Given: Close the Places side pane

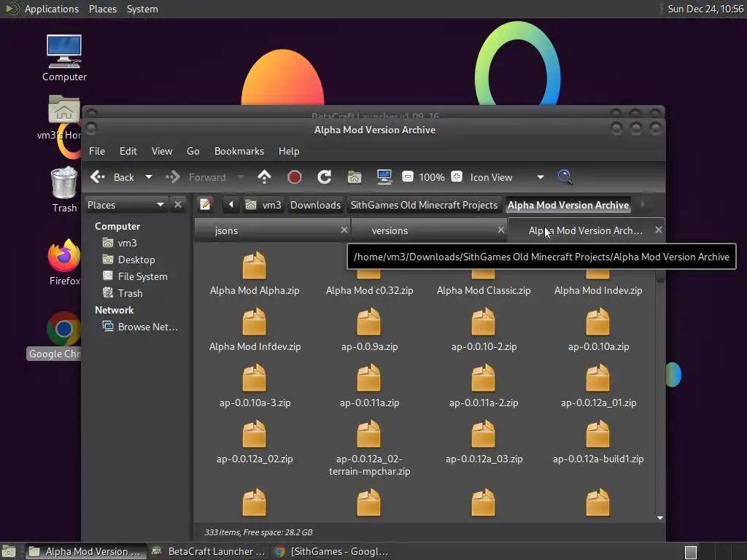Looking at the screenshot, I should [x=178, y=205].
